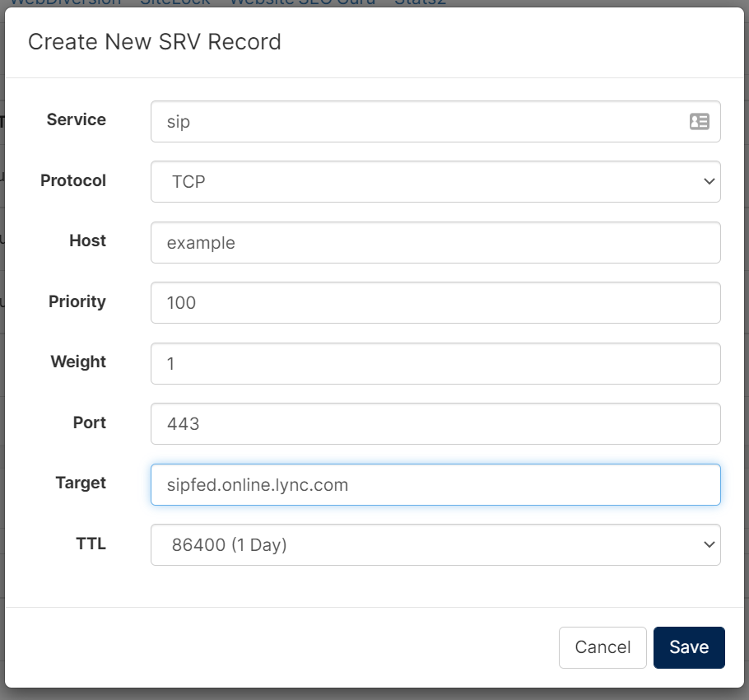
Task: Click the Priority label text
Action: coord(77,301)
